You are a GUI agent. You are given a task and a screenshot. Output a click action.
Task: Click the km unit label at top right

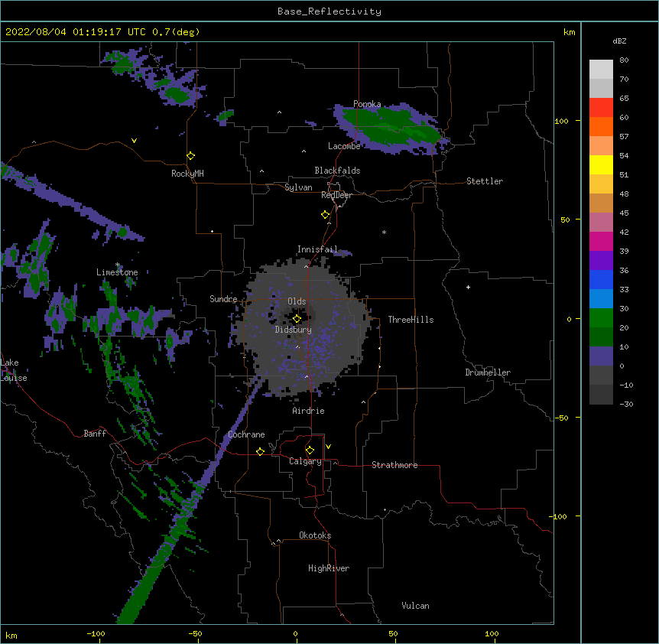(569, 32)
